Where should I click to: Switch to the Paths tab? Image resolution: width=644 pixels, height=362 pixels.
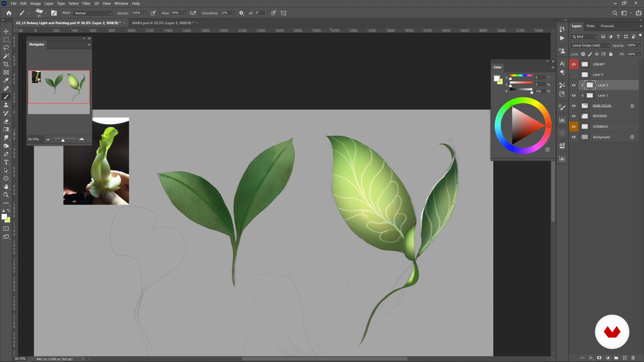(591, 26)
